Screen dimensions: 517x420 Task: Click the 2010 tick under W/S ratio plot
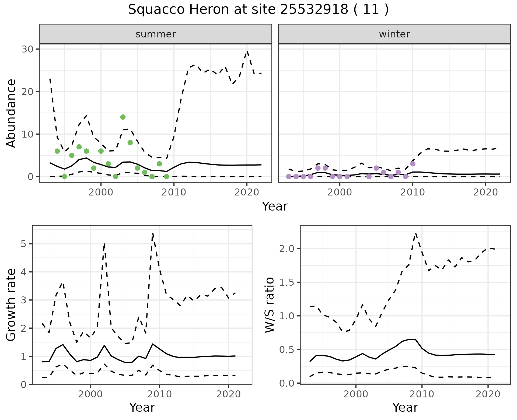pos(422,394)
